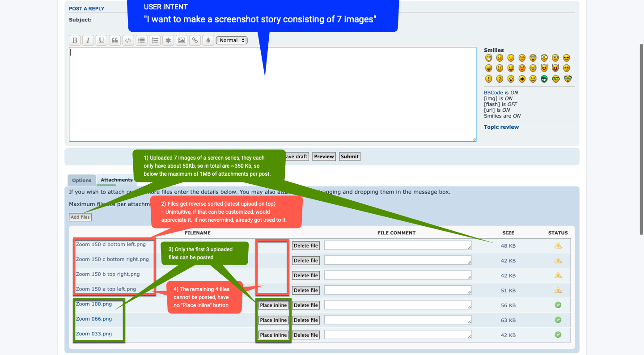
Task: Click green check status for Zoom 100.png
Action: pyautogui.click(x=558, y=305)
